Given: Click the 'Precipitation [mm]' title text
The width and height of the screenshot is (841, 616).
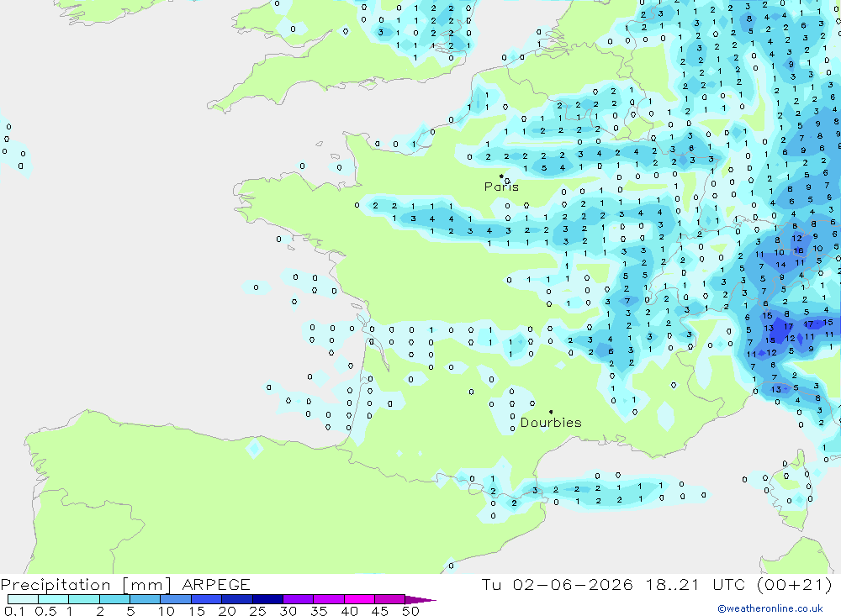Looking at the screenshot, I should pyautogui.click(x=86, y=585).
